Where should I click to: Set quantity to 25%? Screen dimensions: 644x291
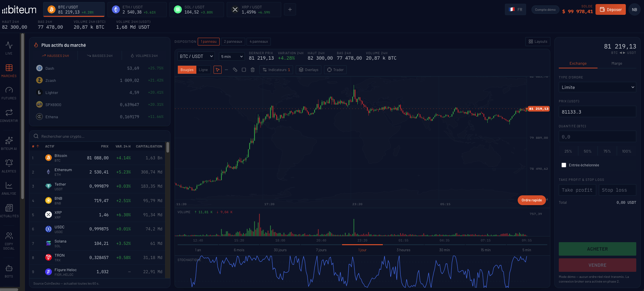(568, 151)
